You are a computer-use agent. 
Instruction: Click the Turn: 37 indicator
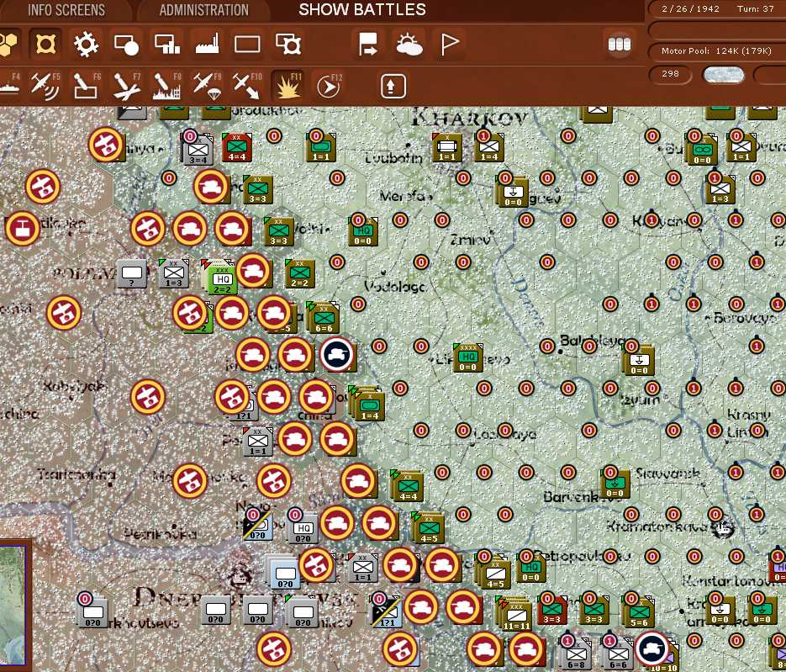tap(756, 9)
